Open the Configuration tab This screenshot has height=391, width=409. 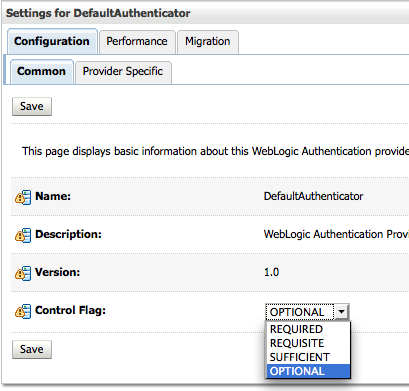[x=52, y=41]
